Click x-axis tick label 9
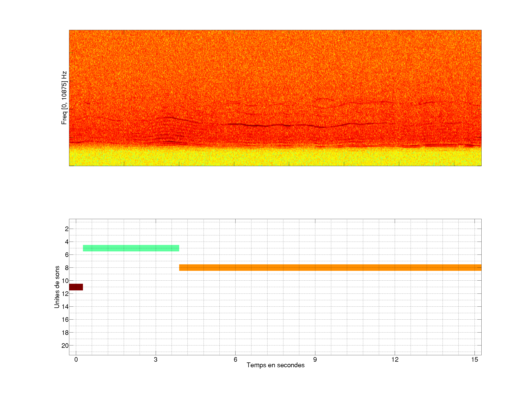The width and height of the screenshot is (532, 399). 315,359
